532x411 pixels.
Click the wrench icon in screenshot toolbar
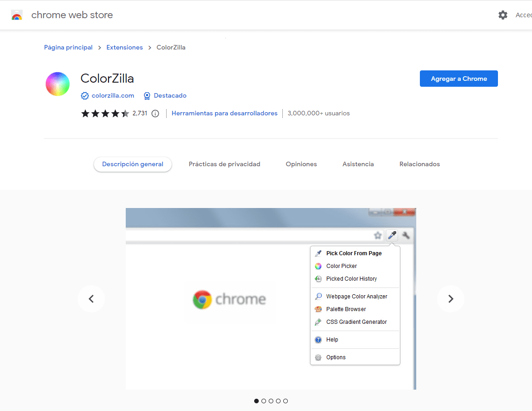click(x=406, y=235)
